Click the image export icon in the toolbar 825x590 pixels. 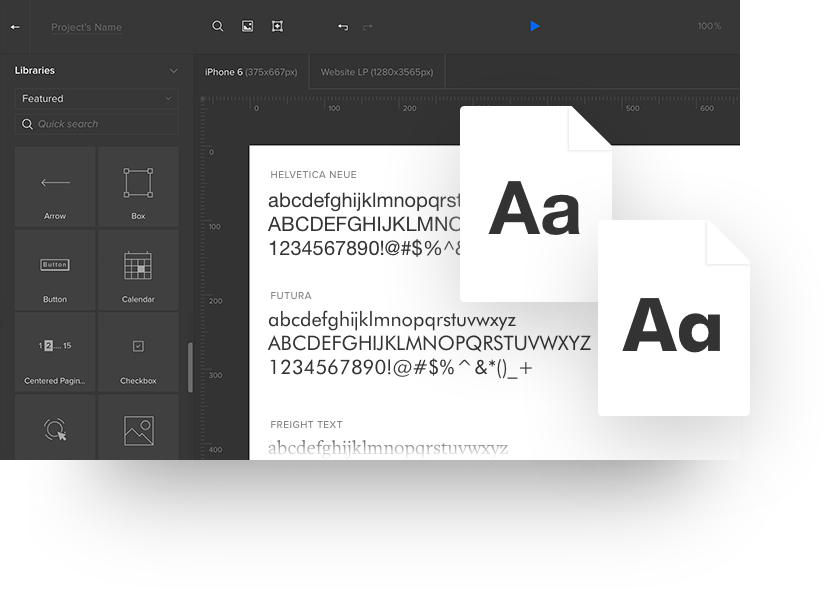(x=247, y=26)
